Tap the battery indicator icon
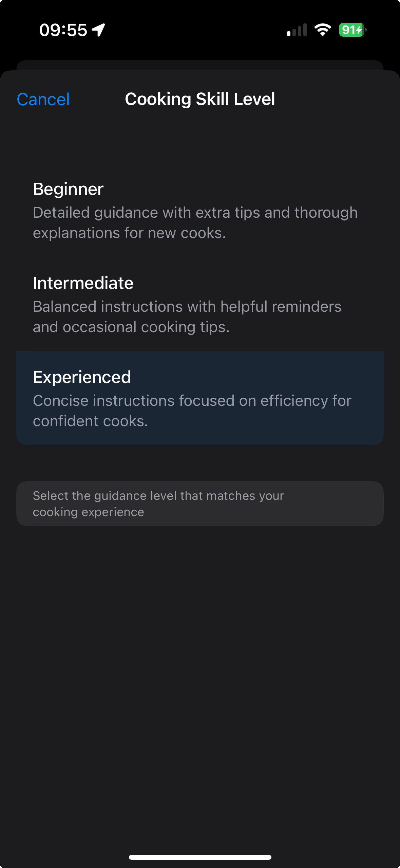This screenshot has height=868, width=400. click(353, 30)
